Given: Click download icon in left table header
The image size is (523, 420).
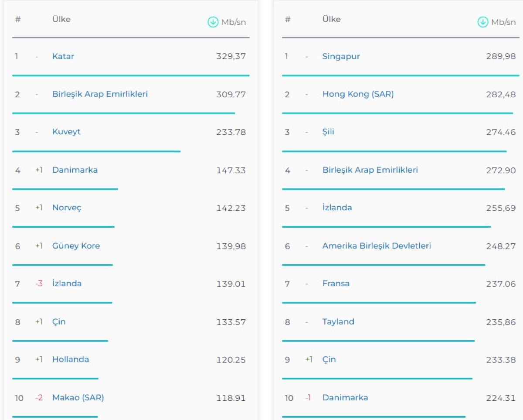Looking at the screenshot, I should (213, 22).
